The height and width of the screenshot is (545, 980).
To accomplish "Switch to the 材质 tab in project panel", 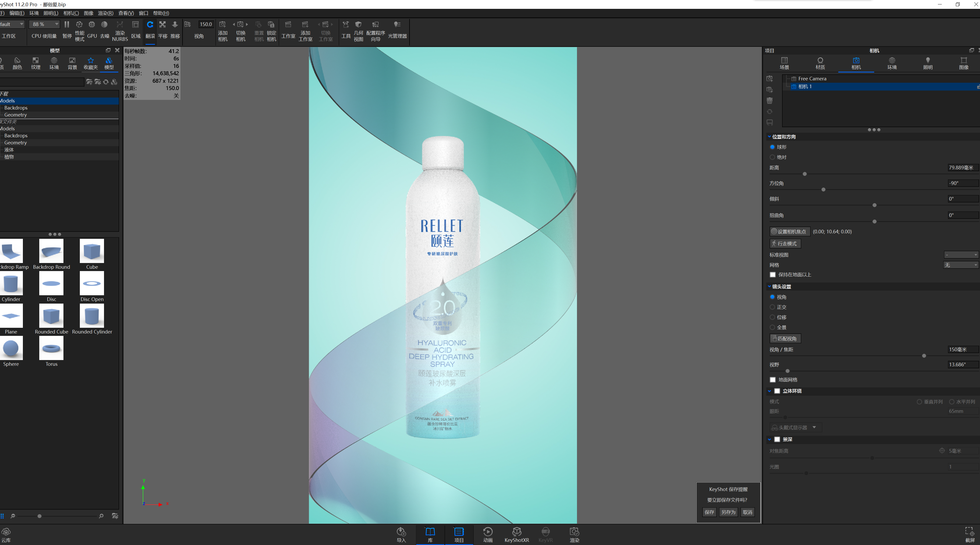I will pyautogui.click(x=820, y=63).
